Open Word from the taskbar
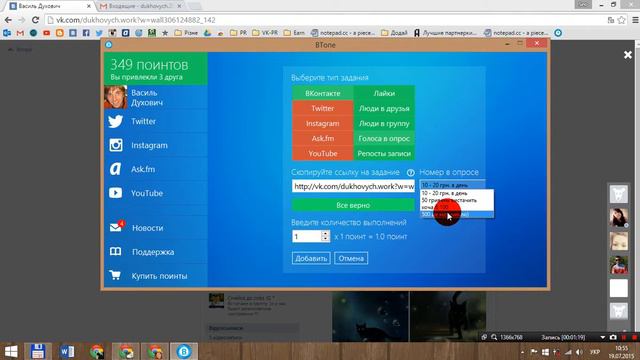 [x=67, y=351]
